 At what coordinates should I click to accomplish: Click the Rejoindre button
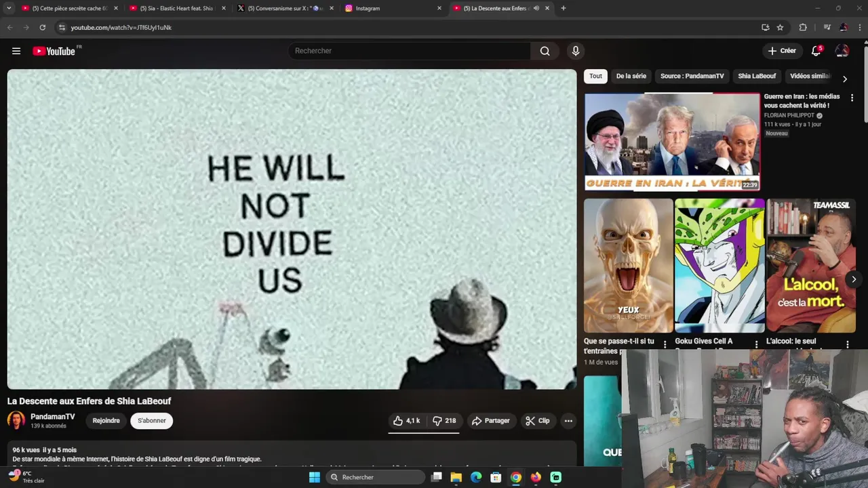click(106, 421)
